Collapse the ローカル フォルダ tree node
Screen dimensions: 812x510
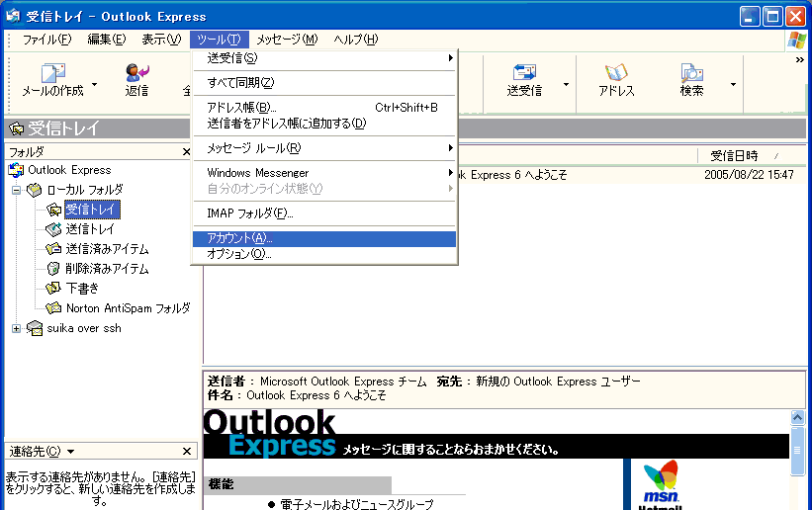tap(16, 189)
